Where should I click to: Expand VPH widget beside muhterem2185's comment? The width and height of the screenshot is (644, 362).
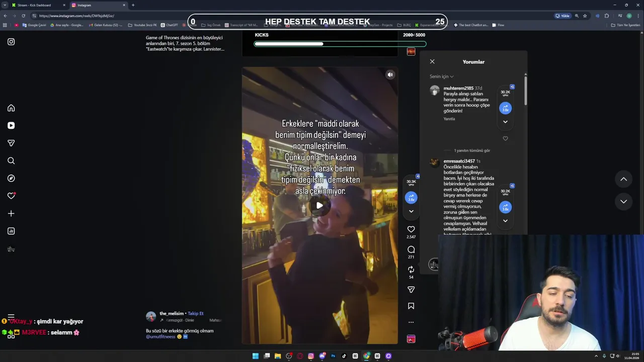(x=505, y=122)
